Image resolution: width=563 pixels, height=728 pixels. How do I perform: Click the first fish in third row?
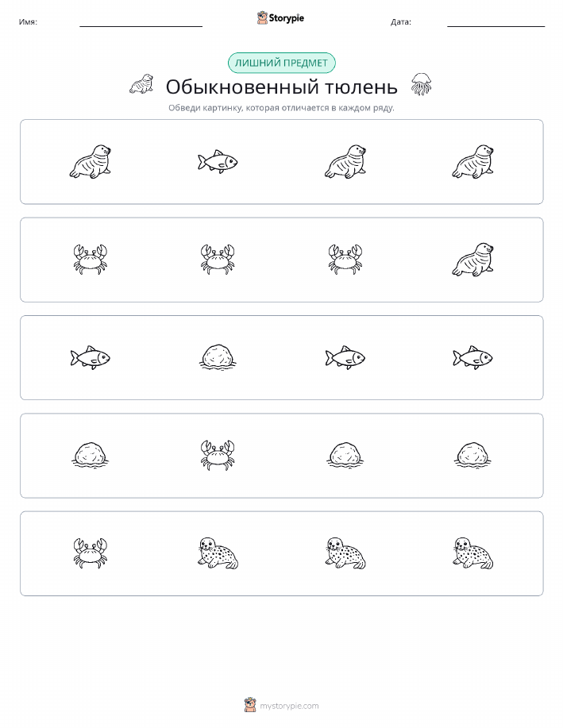(90, 357)
